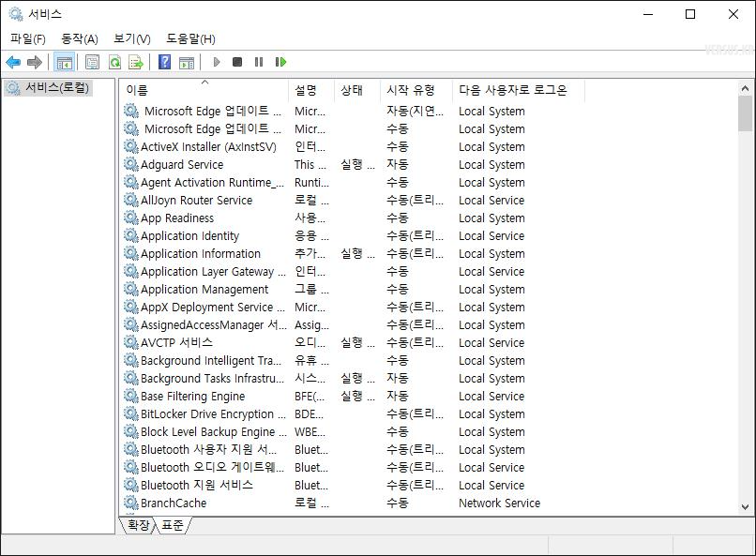The height and width of the screenshot is (556, 756).
Task: Select Application Information service
Action: point(353,253)
